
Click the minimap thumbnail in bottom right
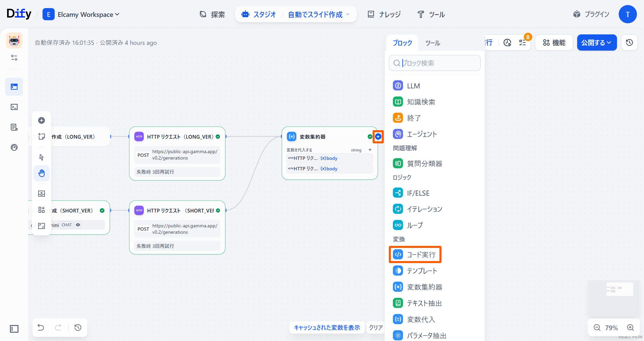click(614, 297)
